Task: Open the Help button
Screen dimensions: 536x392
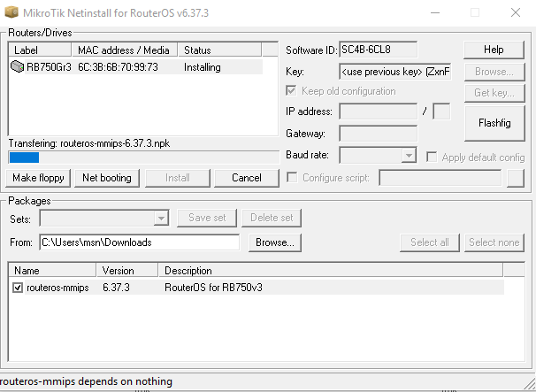Action: [x=494, y=50]
